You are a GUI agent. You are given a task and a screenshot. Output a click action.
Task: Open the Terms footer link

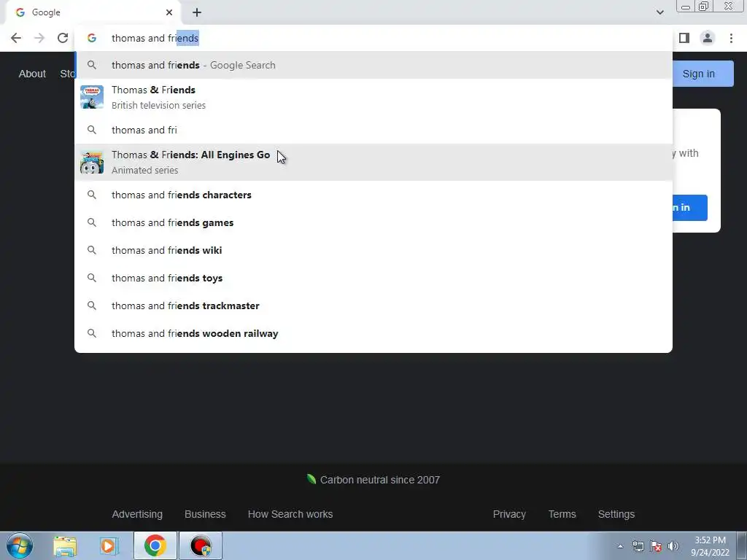tap(562, 514)
